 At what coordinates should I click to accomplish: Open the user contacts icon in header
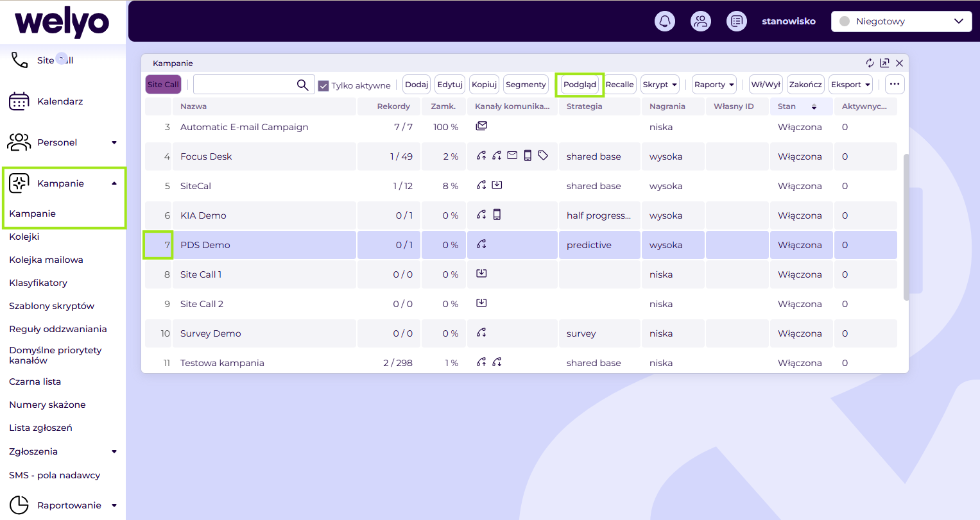(x=701, y=21)
